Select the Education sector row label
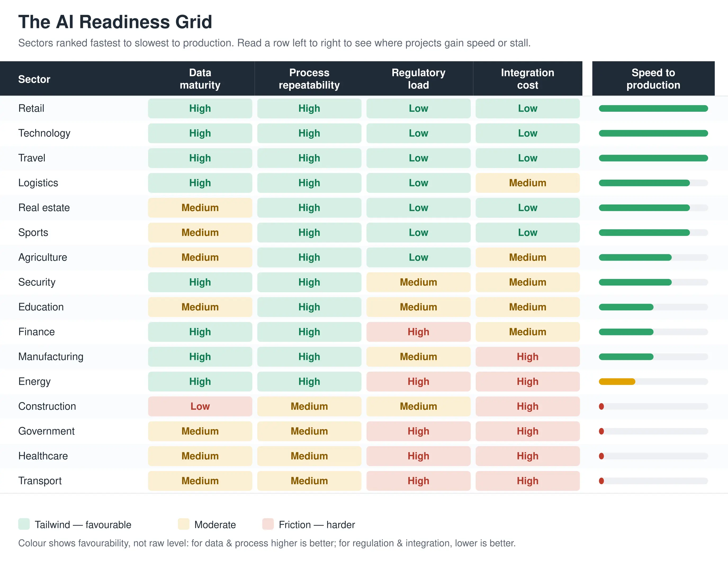728x561 pixels. (41, 307)
